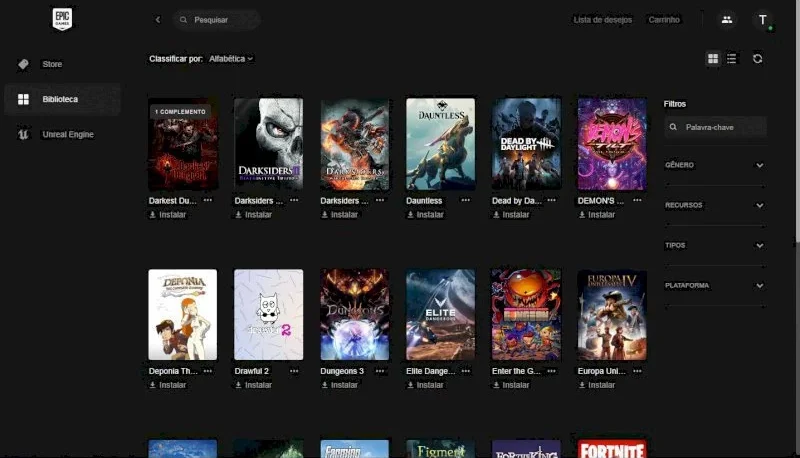
Task: Open the T profile avatar
Action: 762,20
